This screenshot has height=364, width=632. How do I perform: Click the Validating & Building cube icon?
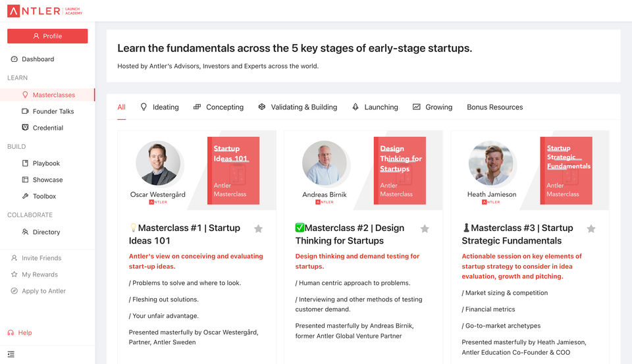coord(261,107)
